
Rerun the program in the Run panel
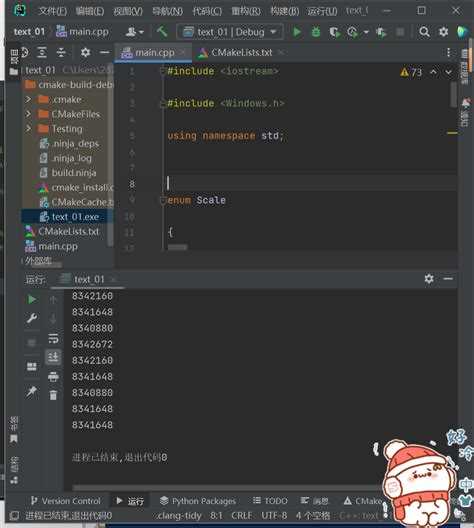tap(32, 299)
